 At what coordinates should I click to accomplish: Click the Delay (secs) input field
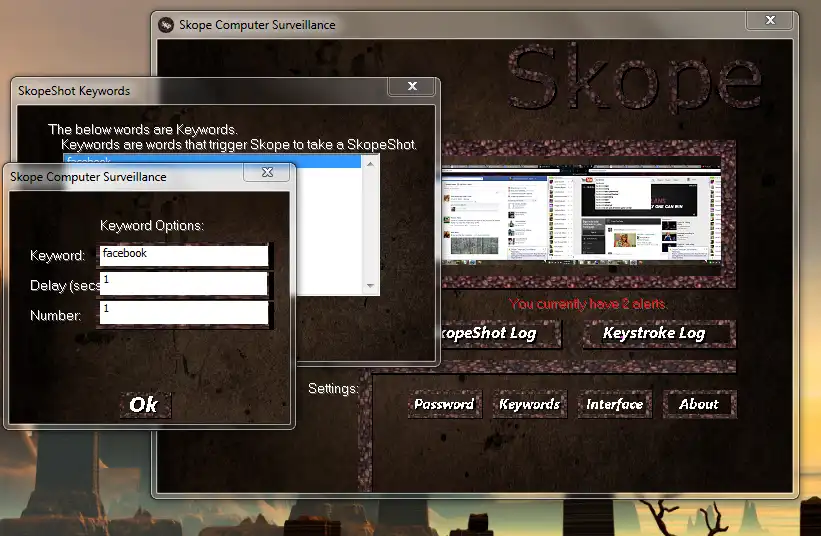184,284
